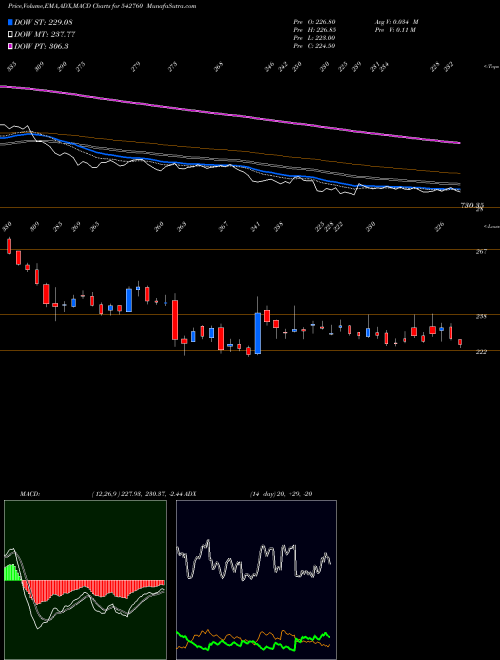Click the '(12,26,9) 227.93, 230.37, -2.44' MACD values

tap(137, 493)
